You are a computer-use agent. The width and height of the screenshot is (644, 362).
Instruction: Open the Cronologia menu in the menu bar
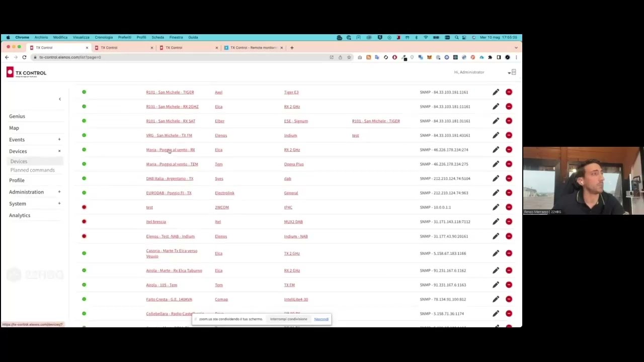[x=104, y=37]
